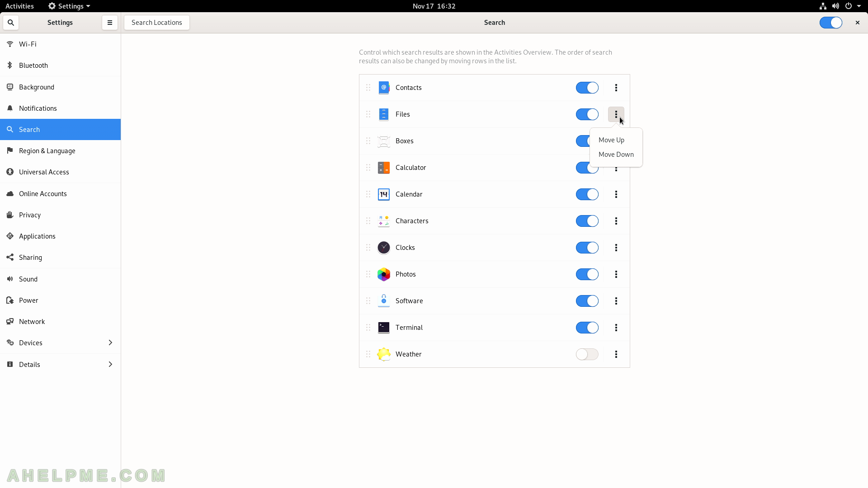Click the Privacy hand icon in sidebar
This screenshot has width=868, height=488.
[10, 215]
